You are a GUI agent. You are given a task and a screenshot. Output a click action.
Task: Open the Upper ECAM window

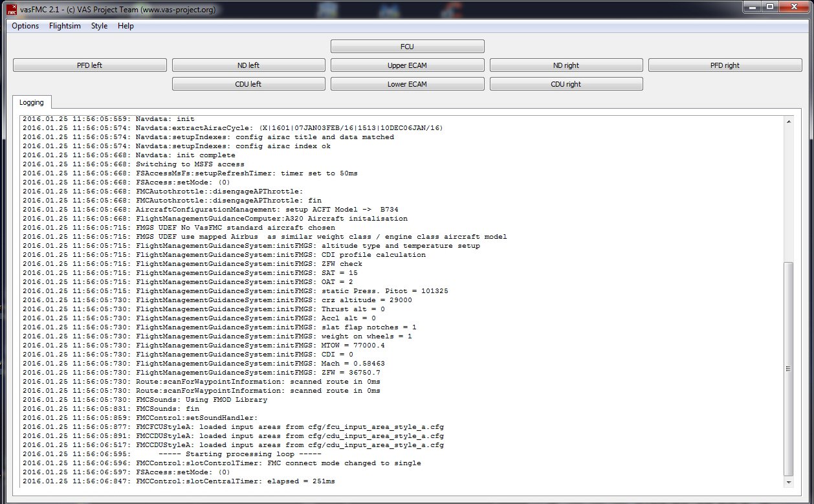point(407,65)
